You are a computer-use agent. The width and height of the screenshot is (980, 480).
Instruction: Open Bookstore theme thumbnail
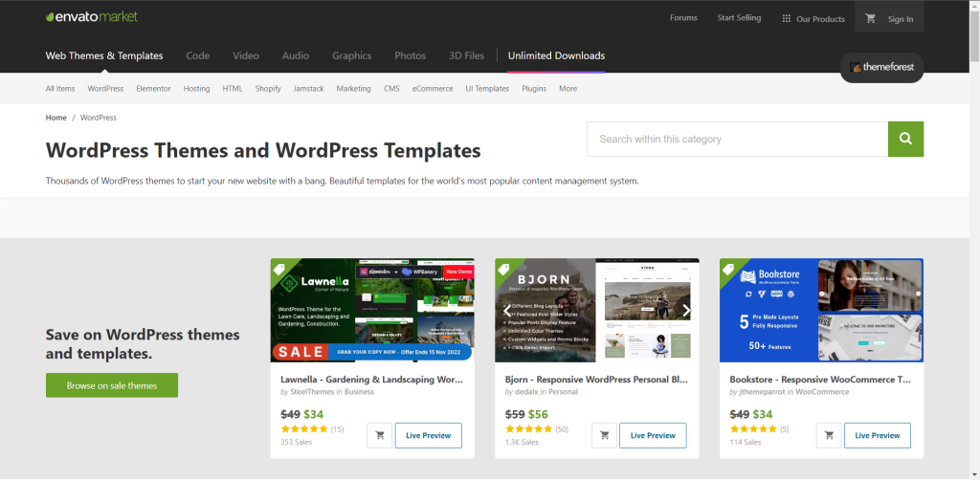click(x=821, y=310)
